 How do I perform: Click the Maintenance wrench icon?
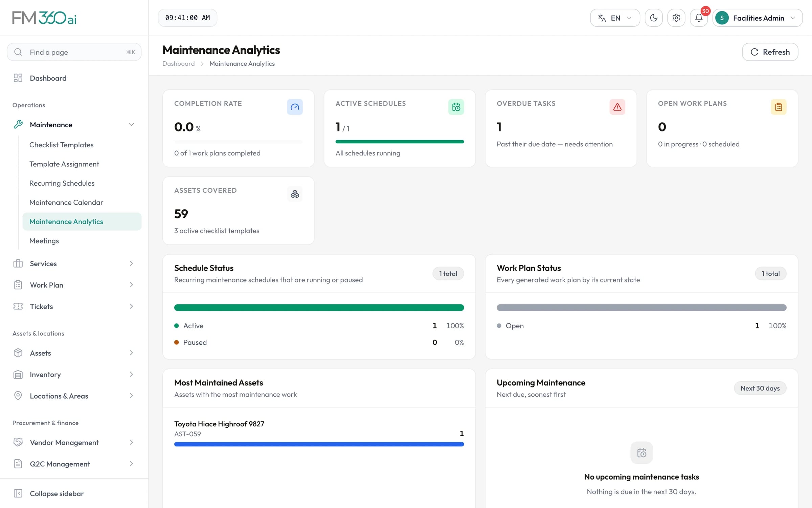pyautogui.click(x=18, y=125)
